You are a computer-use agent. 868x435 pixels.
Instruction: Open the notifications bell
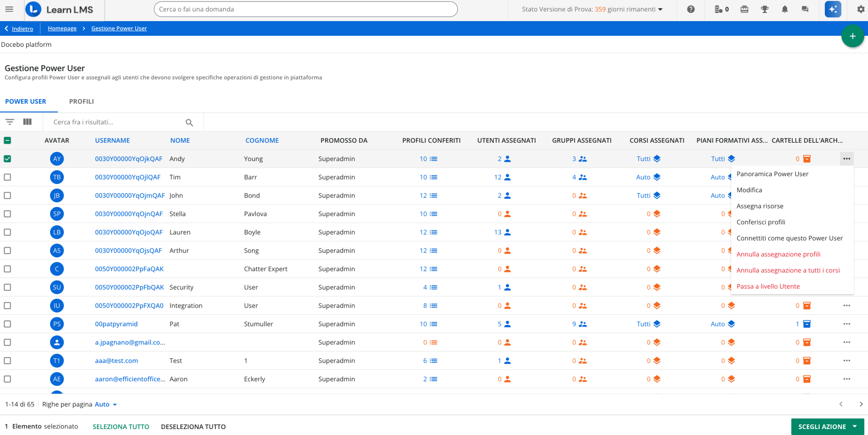click(x=784, y=9)
